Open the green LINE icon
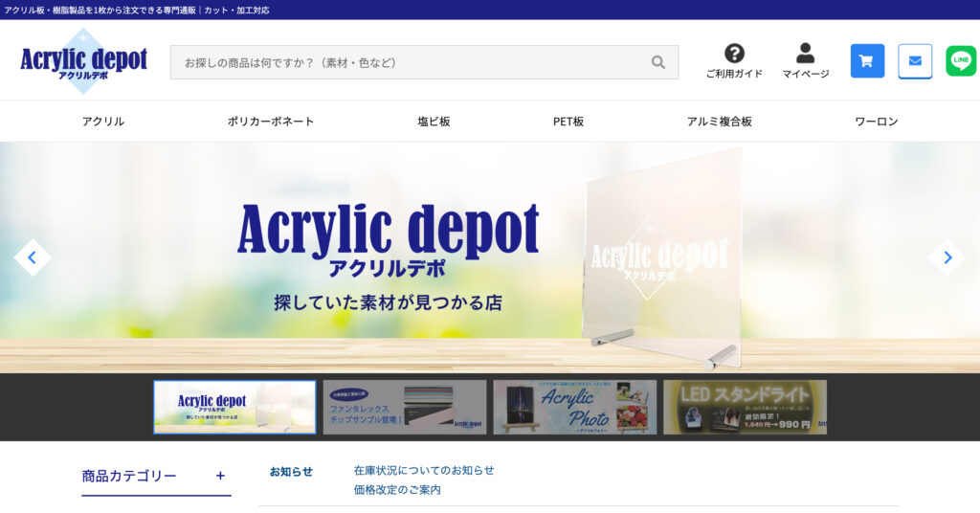The image size is (980, 513). 961,60
